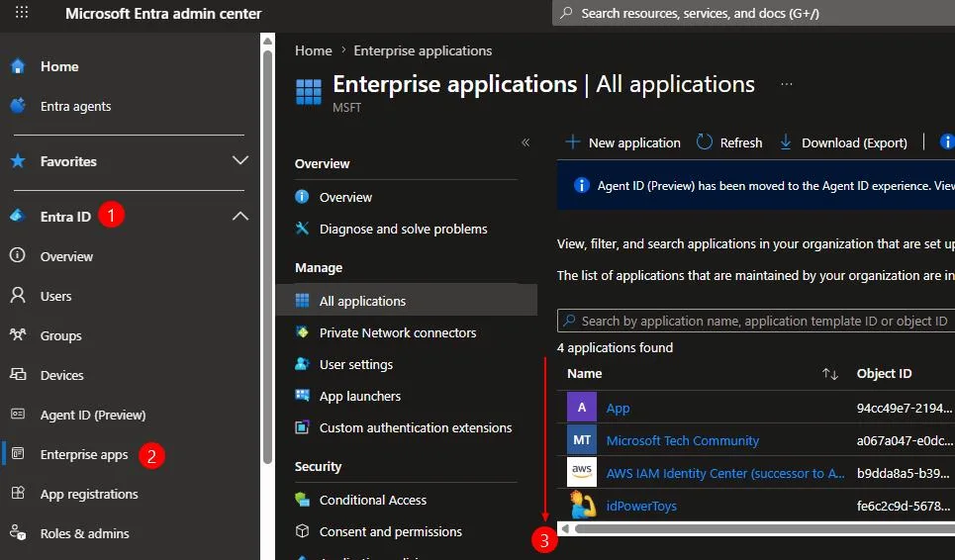955x560 pixels.
Task: Click the Enterprise apps icon
Action: 18,453
